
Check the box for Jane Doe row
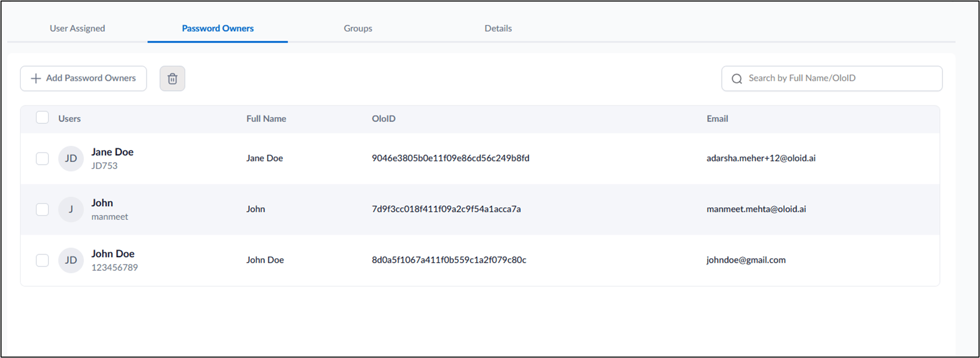pos(42,158)
